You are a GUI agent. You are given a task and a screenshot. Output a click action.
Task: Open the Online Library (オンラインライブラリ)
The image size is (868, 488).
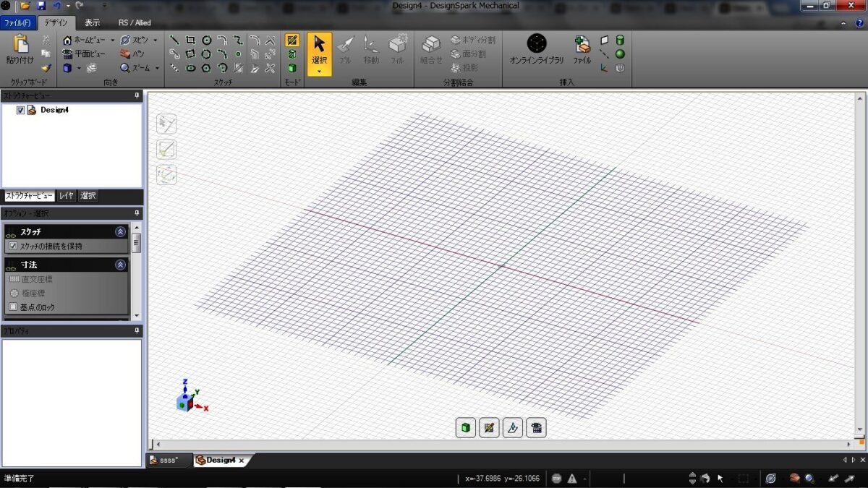click(537, 49)
